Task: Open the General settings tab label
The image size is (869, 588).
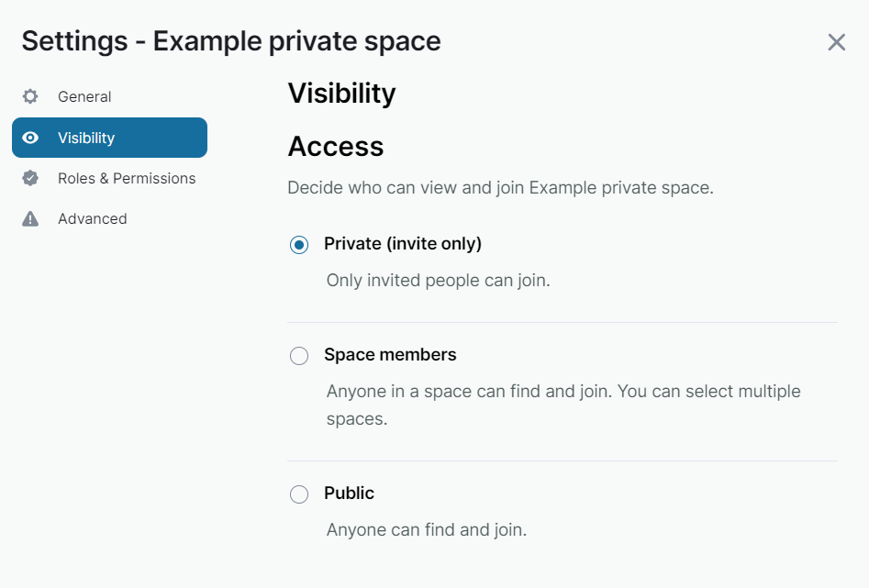Action: pyautogui.click(x=84, y=96)
